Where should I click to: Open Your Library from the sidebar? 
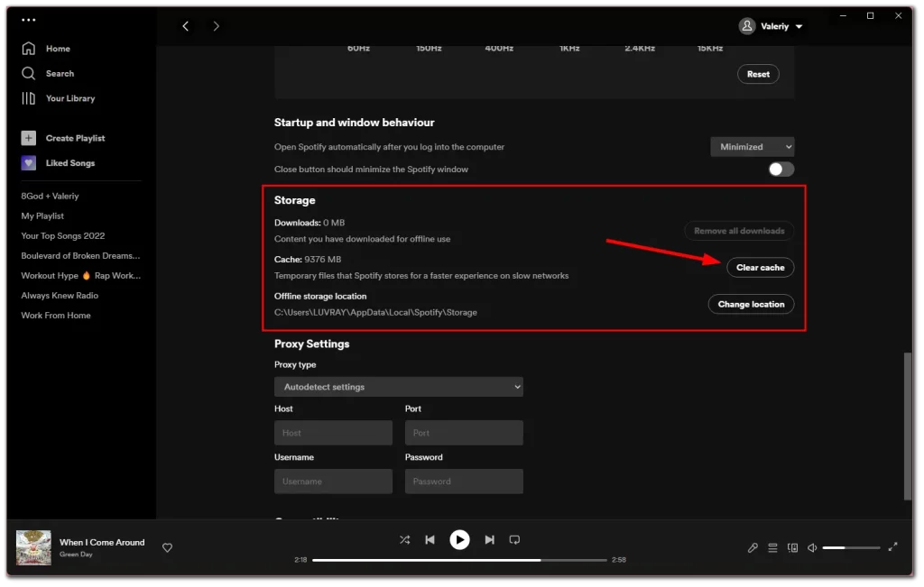point(70,98)
